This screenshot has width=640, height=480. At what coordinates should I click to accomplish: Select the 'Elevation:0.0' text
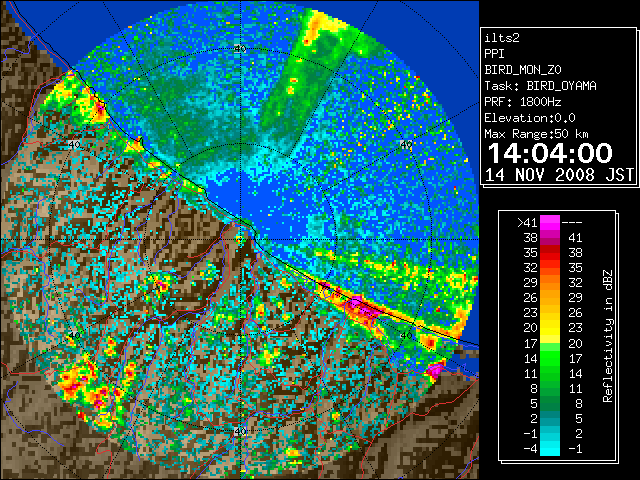(530, 118)
